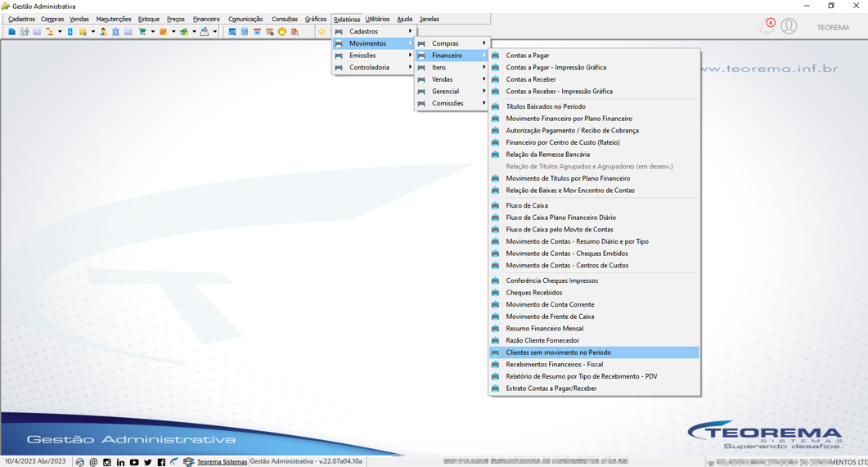Screen dimensions: 868x467
Task: Click the blue S document toolbar icon
Action: click(x=70, y=32)
